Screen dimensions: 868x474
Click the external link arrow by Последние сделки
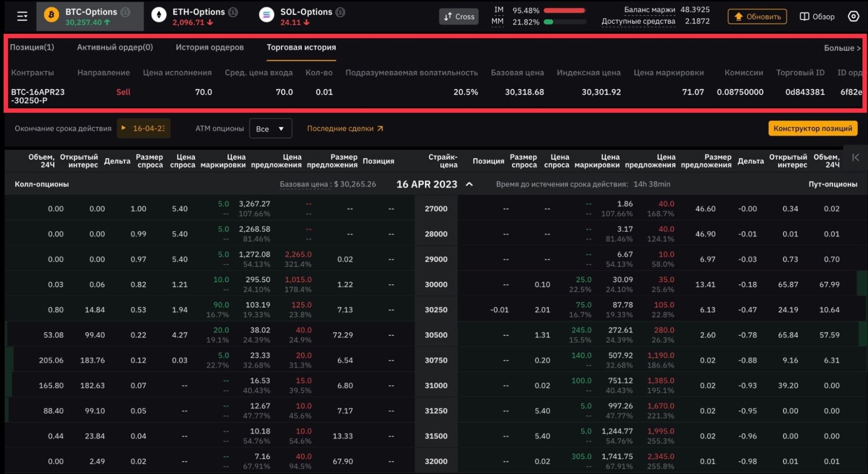pyautogui.click(x=380, y=128)
